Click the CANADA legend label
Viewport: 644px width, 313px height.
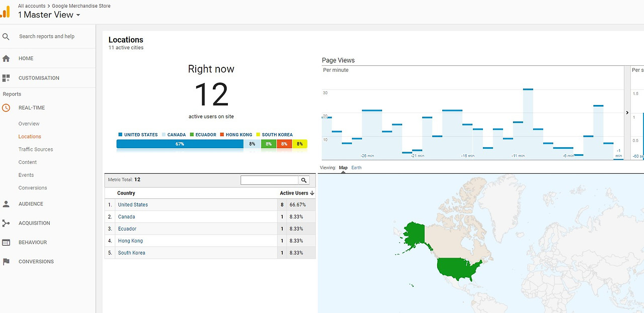pos(177,135)
